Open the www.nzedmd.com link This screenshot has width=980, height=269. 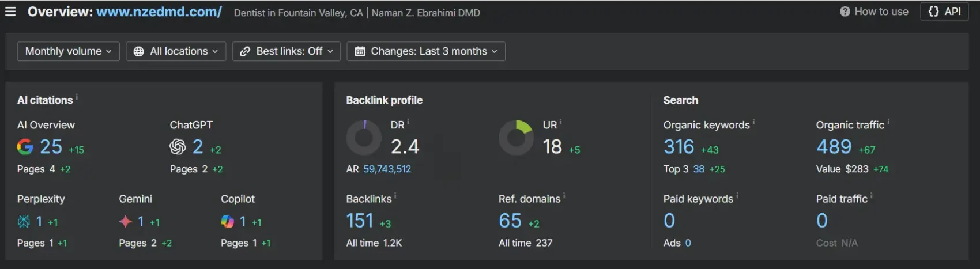pyautogui.click(x=159, y=12)
